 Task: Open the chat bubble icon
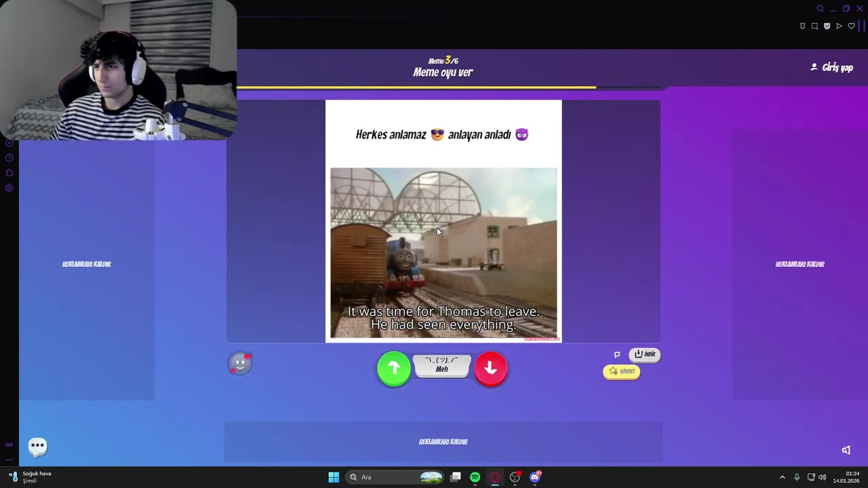click(x=38, y=446)
